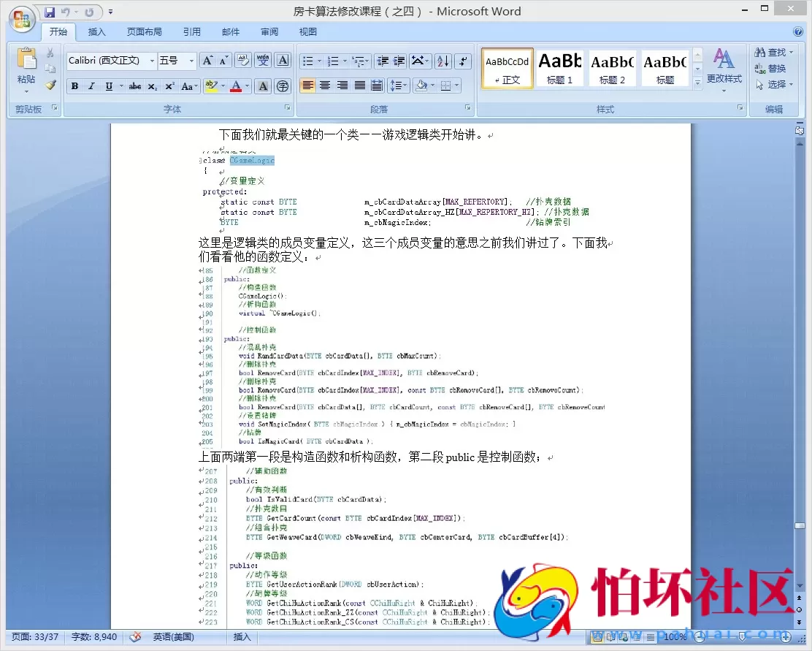Open the line spacing dropdown

[x=399, y=85]
